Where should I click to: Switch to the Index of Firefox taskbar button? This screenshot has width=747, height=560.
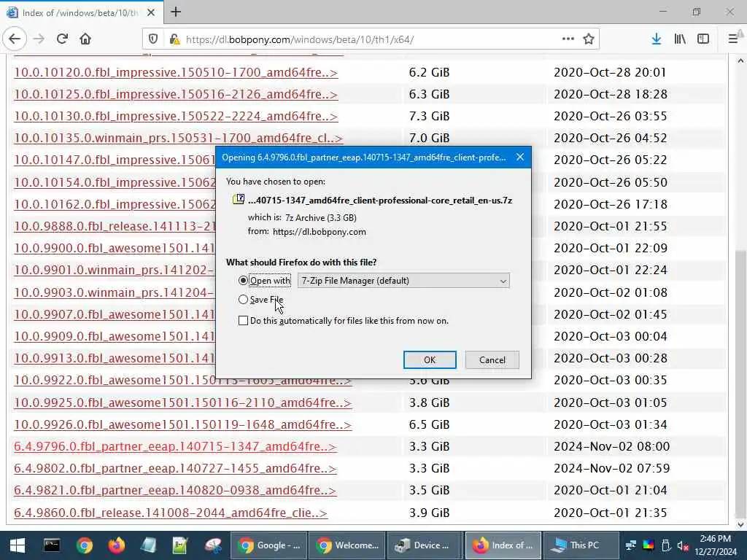pyautogui.click(x=503, y=545)
